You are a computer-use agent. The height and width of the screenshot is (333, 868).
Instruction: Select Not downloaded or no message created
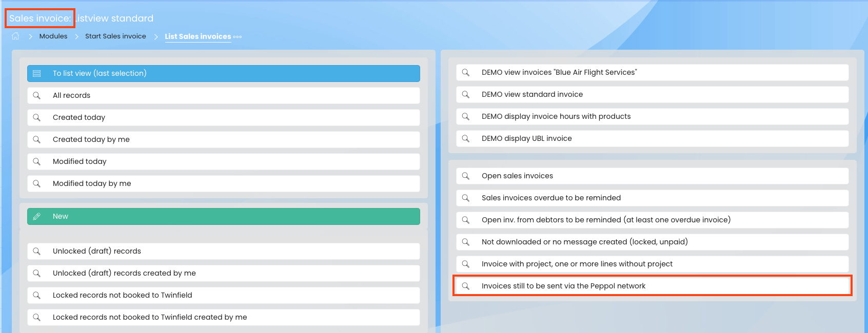pos(653,242)
